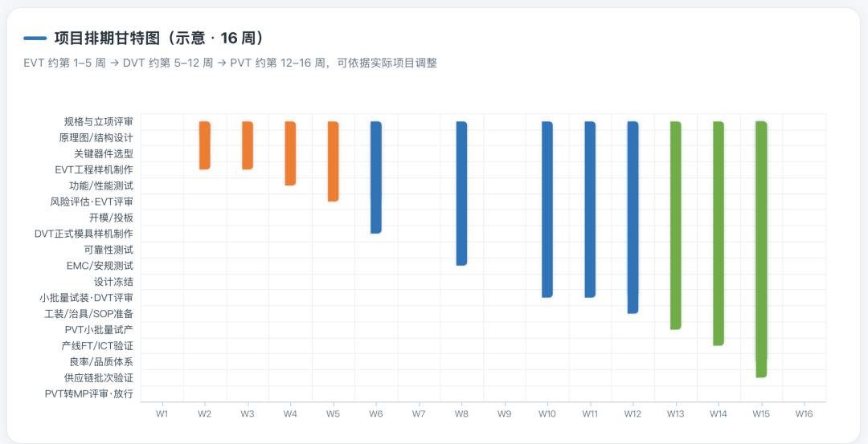868x444 pixels.
Task: Click the 产线FT/ICT验证 label
Action: (97, 345)
